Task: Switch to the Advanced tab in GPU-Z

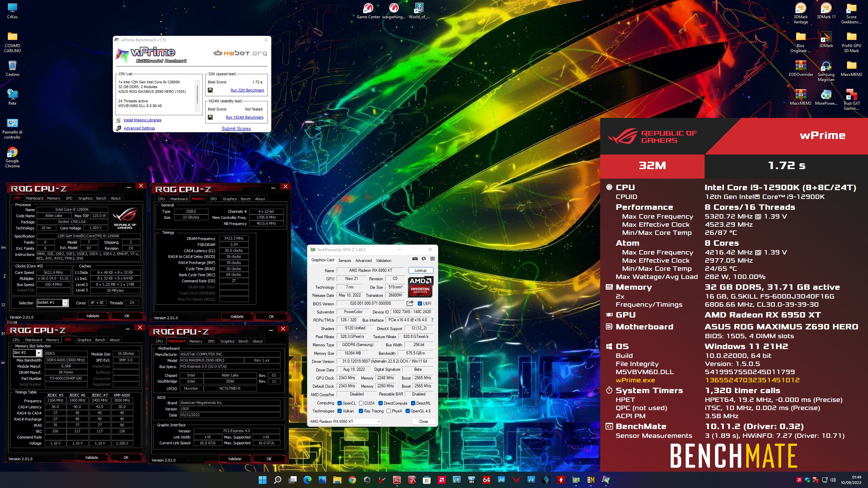Action: click(x=363, y=260)
